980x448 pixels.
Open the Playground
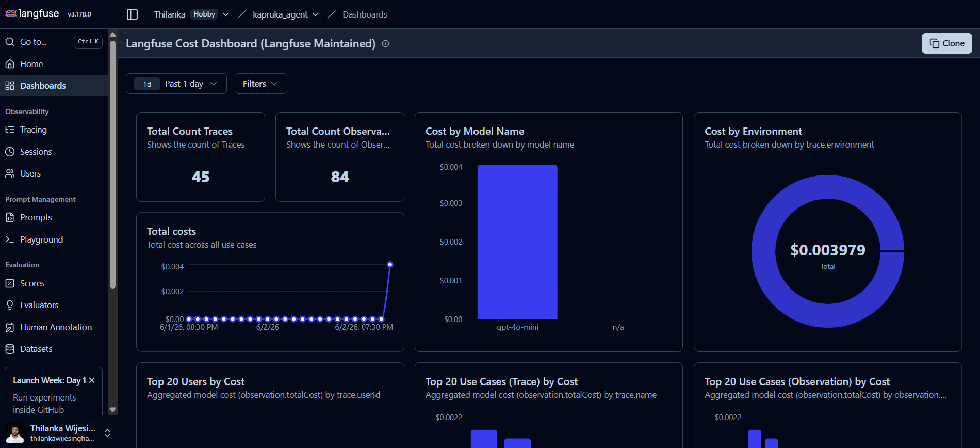click(x=54, y=239)
